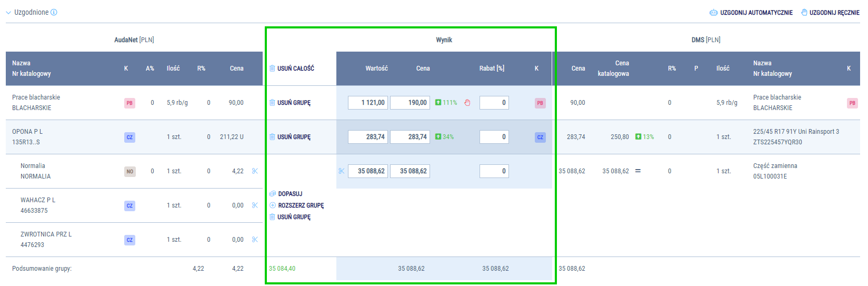Remove the OPONA P L group with Usuń grupę
The image size is (868, 286).
(x=290, y=137)
